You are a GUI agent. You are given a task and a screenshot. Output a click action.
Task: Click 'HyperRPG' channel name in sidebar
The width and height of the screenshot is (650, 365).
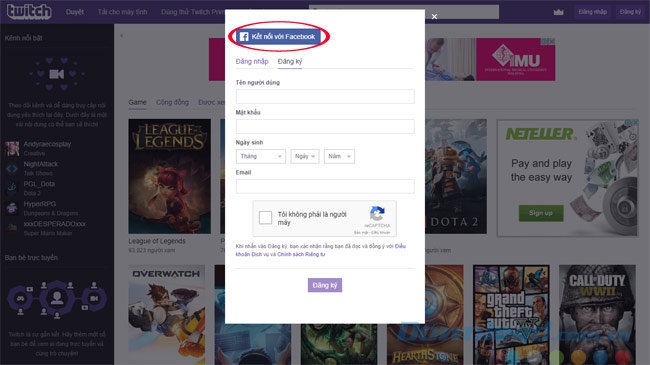tap(39, 204)
